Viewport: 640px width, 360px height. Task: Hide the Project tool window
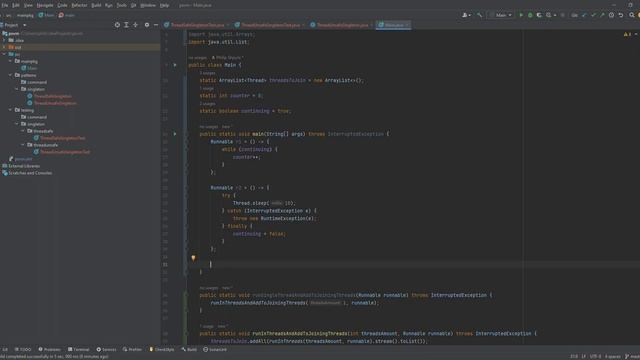click(x=156, y=25)
